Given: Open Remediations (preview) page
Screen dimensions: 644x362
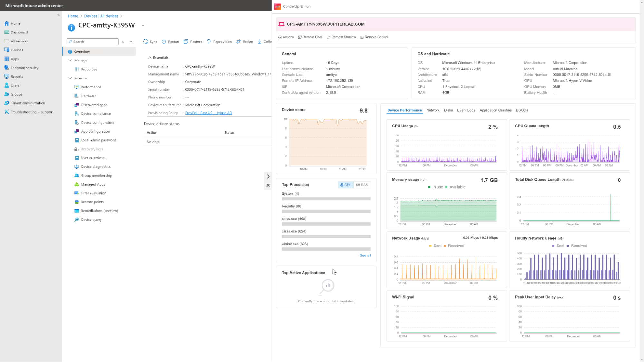Looking at the screenshot, I should [99, 211].
